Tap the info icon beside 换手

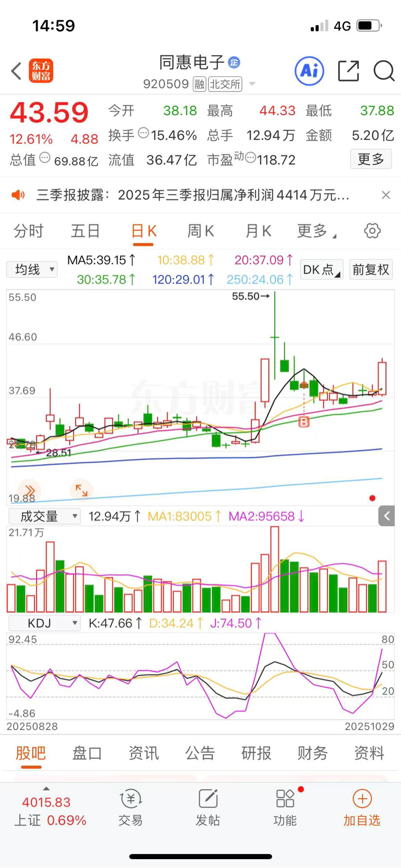coord(143,133)
